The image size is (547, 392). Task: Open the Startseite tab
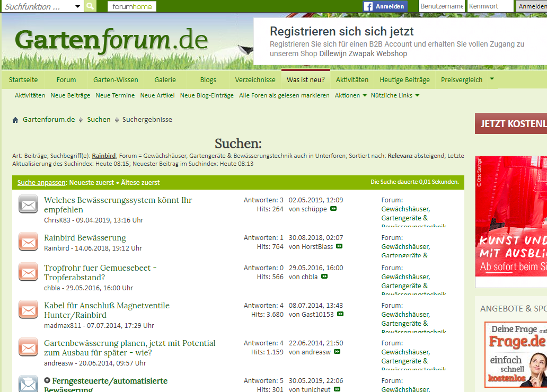tap(23, 79)
